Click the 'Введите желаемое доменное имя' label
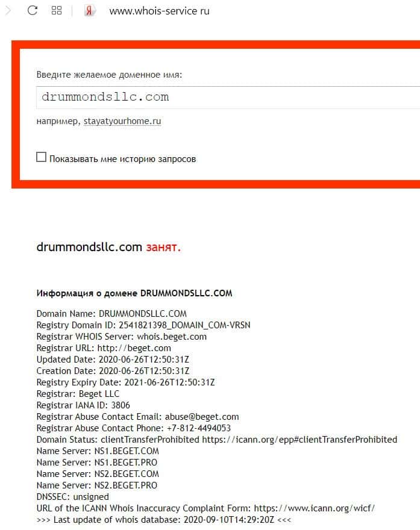This screenshot has height=530, width=420. (x=109, y=74)
